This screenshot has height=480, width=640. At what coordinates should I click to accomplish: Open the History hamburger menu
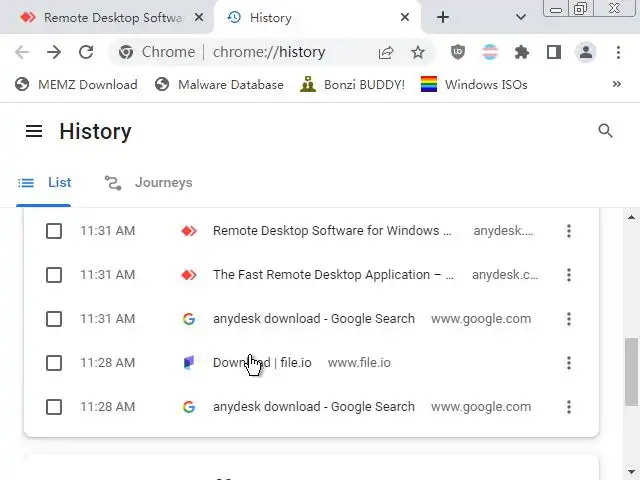point(34,131)
